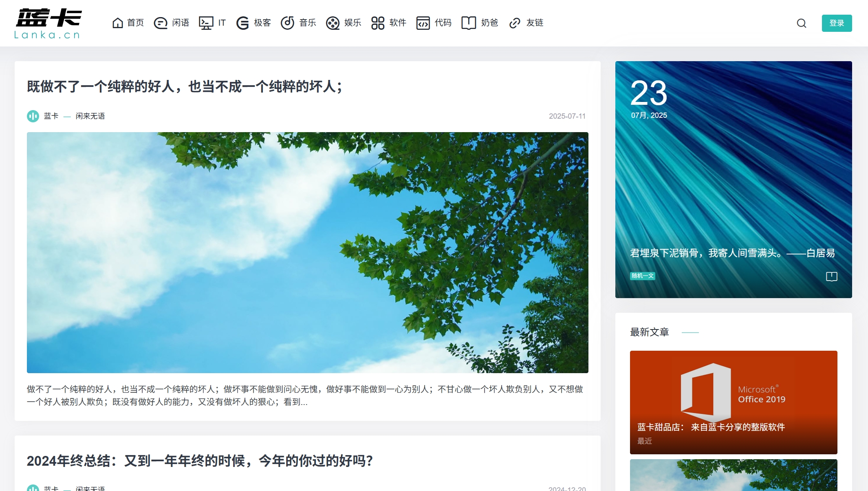Click the 随机一文 tag on banner

[x=642, y=276]
